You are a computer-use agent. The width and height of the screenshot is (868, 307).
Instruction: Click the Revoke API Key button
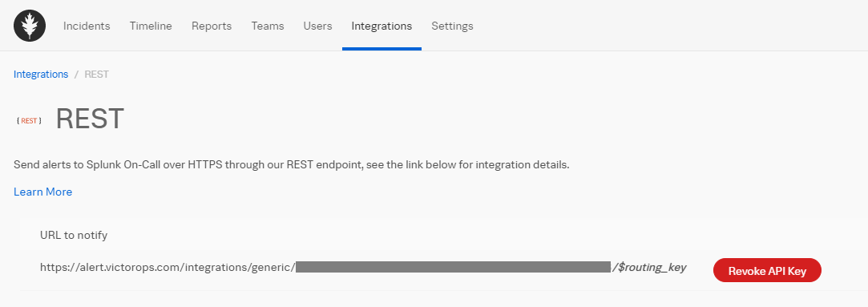(767, 270)
